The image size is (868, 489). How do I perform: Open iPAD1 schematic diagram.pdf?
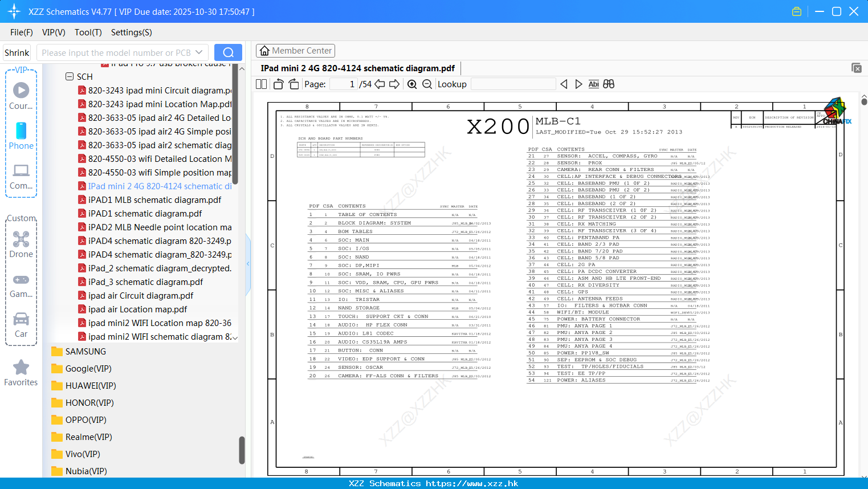click(x=140, y=213)
